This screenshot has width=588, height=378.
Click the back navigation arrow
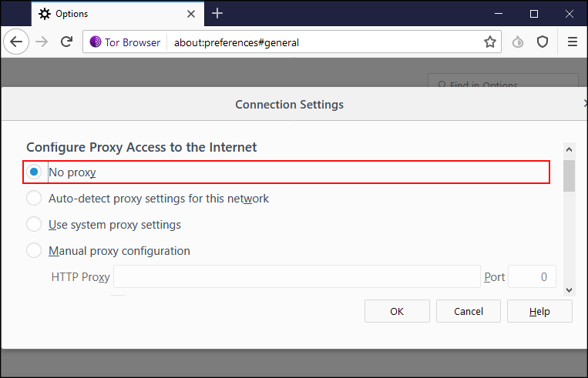(16, 42)
